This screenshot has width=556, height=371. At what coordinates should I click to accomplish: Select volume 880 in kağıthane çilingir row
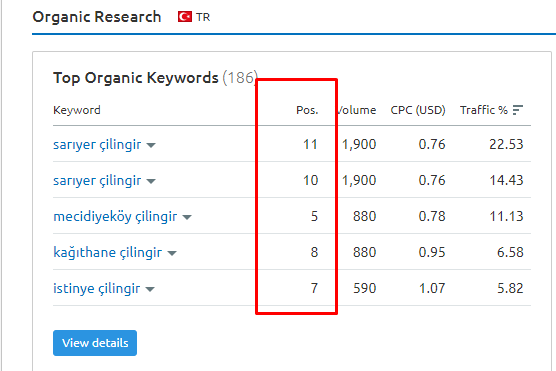365,253
